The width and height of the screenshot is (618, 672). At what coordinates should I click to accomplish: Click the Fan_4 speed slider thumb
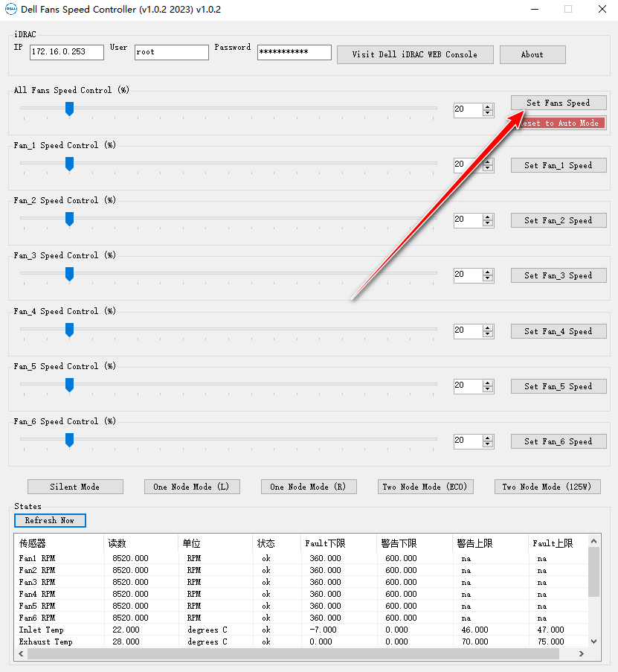[69, 330]
